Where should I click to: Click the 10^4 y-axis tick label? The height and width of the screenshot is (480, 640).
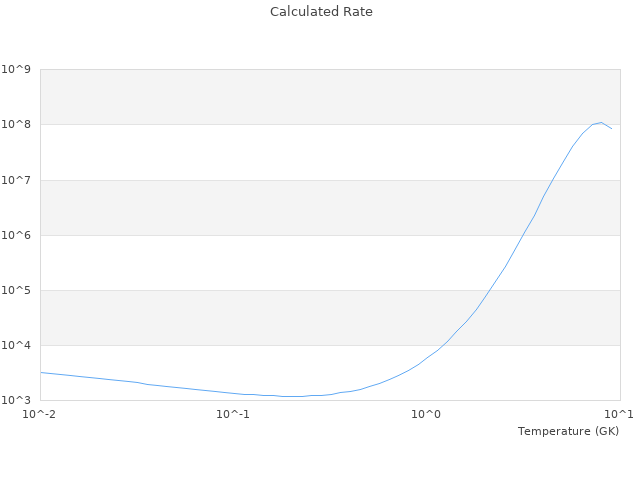(17, 345)
